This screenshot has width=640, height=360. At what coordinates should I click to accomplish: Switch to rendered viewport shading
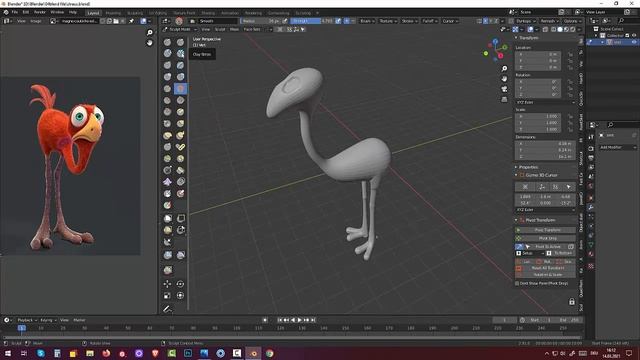[572, 29]
